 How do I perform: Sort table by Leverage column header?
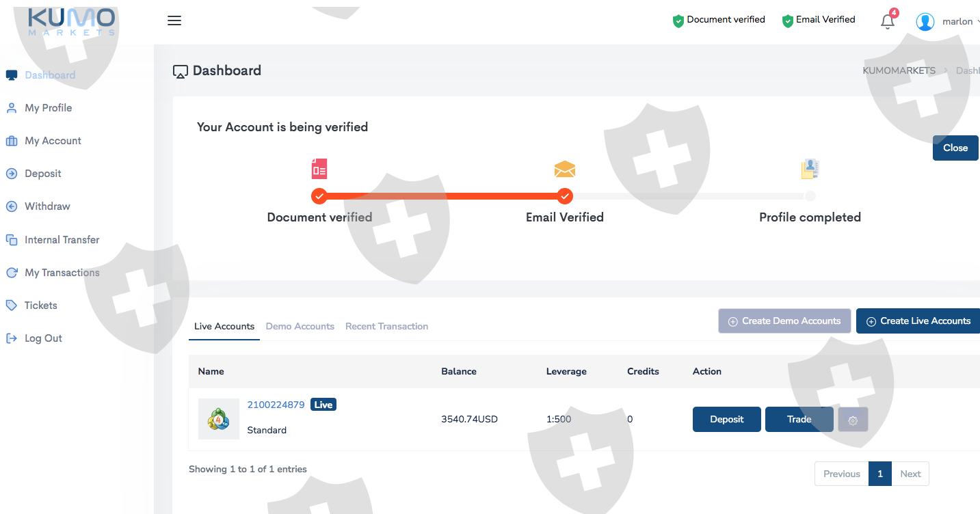(566, 372)
